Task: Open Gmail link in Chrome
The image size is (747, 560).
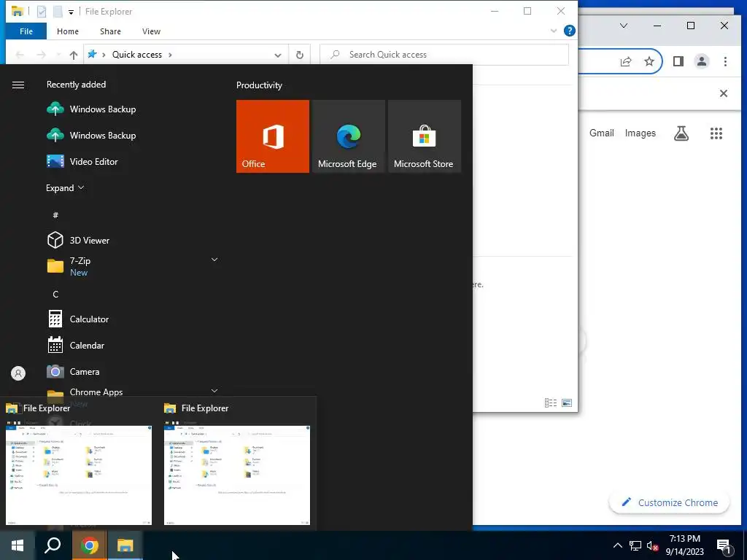Action: (x=602, y=133)
